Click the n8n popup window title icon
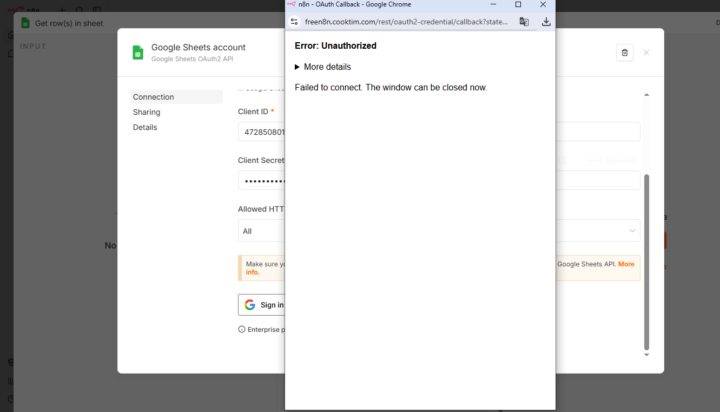The image size is (720, 412). [x=291, y=4]
